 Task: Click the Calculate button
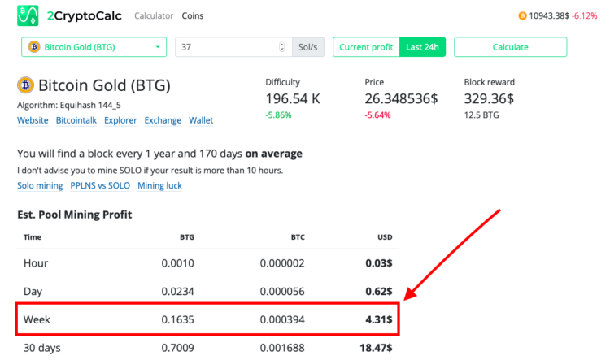pos(511,47)
